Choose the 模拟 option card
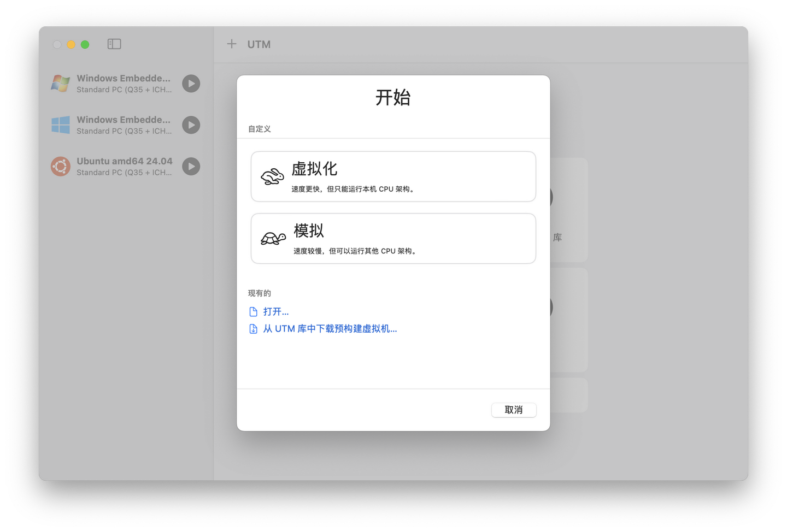The width and height of the screenshot is (787, 532). coord(393,238)
